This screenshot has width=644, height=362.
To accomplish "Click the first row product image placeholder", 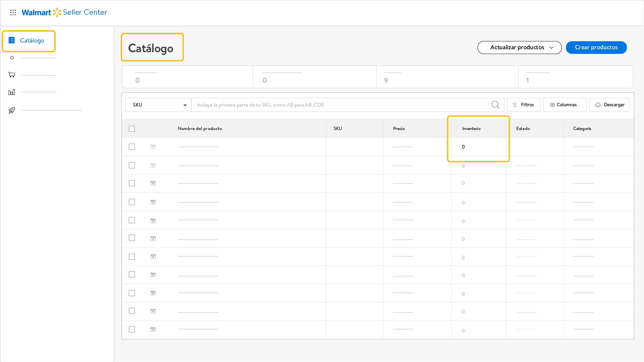I will (x=153, y=147).
